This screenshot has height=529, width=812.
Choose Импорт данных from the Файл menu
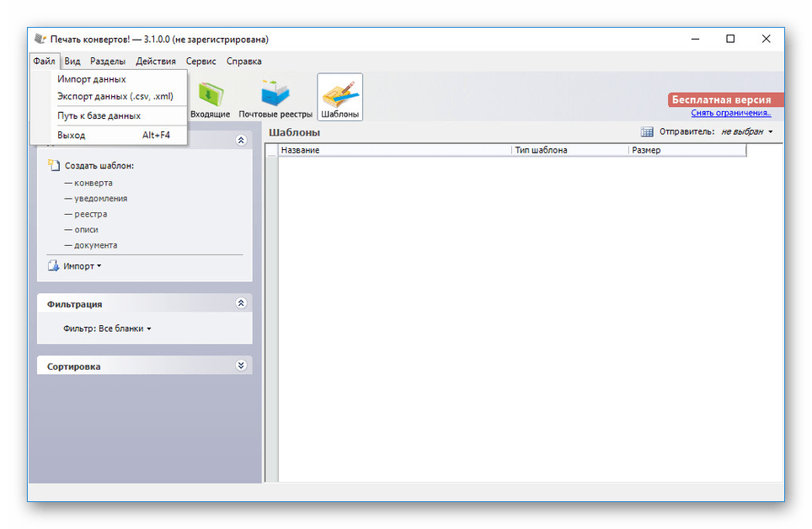click(92, 79)
